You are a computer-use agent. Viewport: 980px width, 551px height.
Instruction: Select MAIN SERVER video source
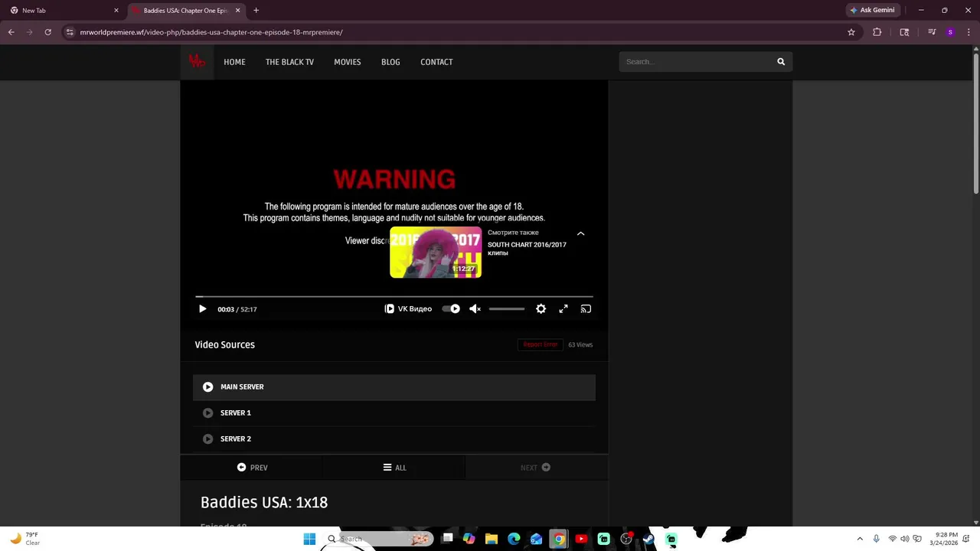point(394,387)
